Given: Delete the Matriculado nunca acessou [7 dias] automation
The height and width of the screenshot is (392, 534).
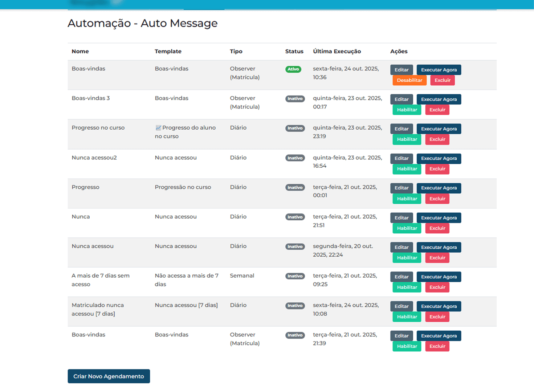Looking at the screenshot, I should (x=437, y=317).
